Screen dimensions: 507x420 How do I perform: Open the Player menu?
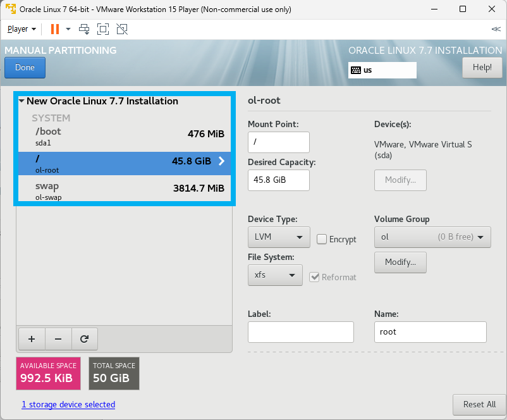pyautogui.click(x=21, y=29)
